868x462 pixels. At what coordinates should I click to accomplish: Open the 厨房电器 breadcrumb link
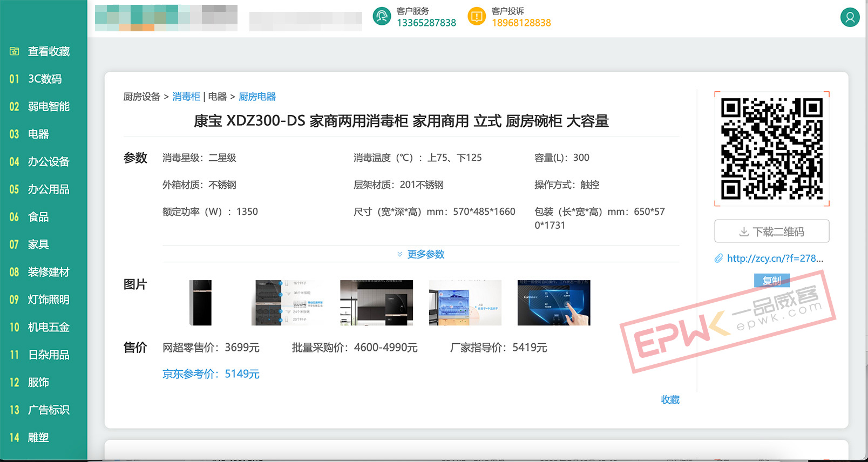click(x=257, y=97)
